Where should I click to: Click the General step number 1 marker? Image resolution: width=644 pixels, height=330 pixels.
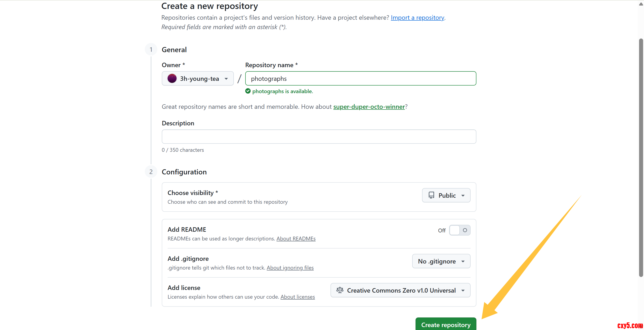[151, 49]
